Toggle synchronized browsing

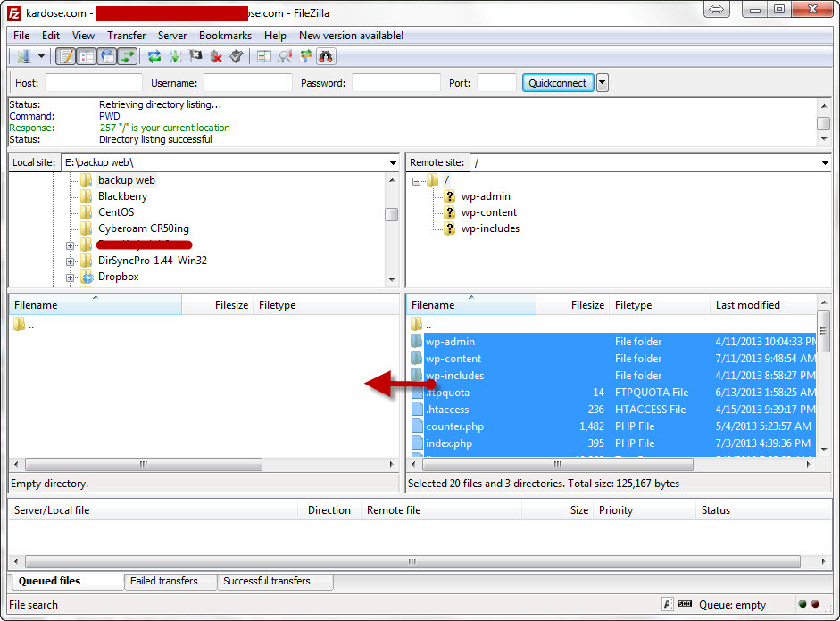(x=305, y=56)
